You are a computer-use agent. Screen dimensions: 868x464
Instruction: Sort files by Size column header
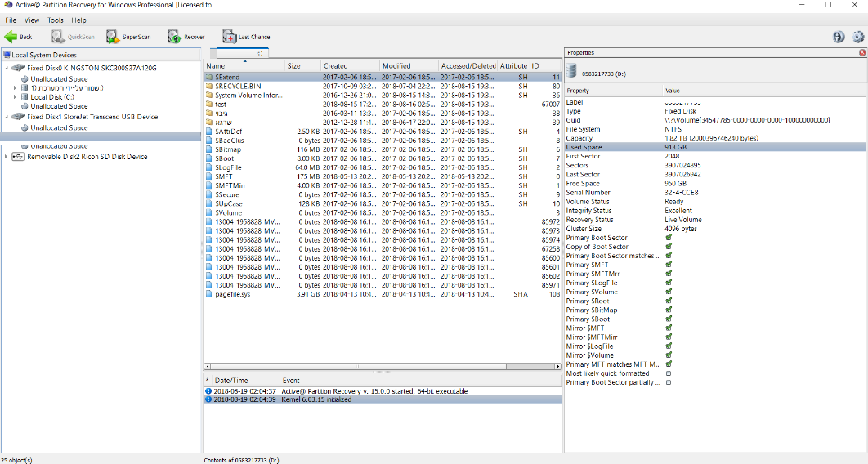[x=302, y=66]
